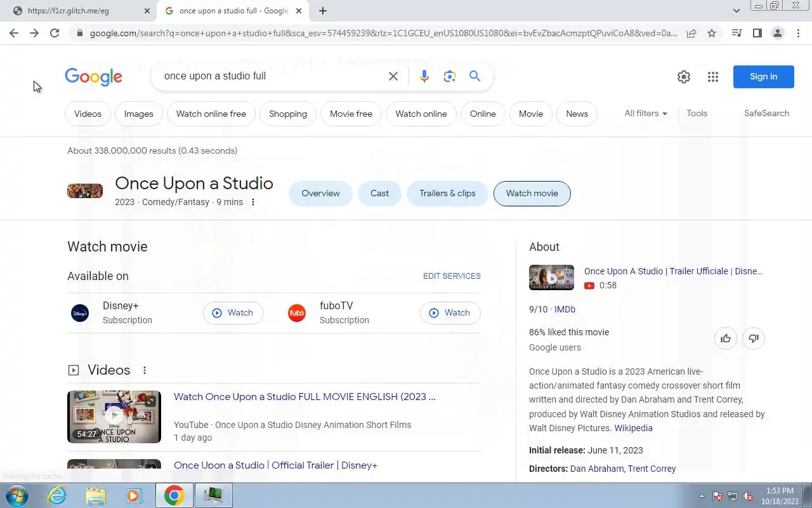The width and height of the screenshot is (812, 508).
Task: Click Watch button for fuboTV
Action: point(450,313)
